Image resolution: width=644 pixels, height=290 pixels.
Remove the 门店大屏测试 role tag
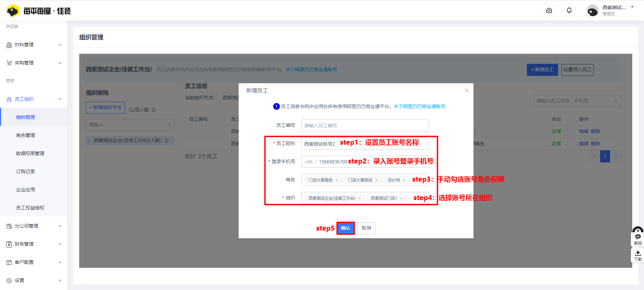[x=377, y=180]
